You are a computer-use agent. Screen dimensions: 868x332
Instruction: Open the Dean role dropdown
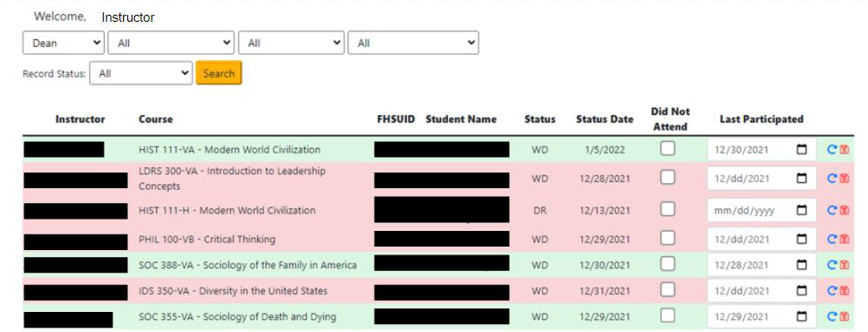[x=64, y=43]
